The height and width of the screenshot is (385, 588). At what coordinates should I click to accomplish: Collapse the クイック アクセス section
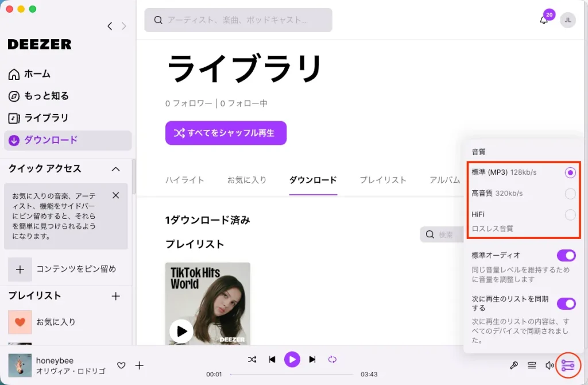116,170
